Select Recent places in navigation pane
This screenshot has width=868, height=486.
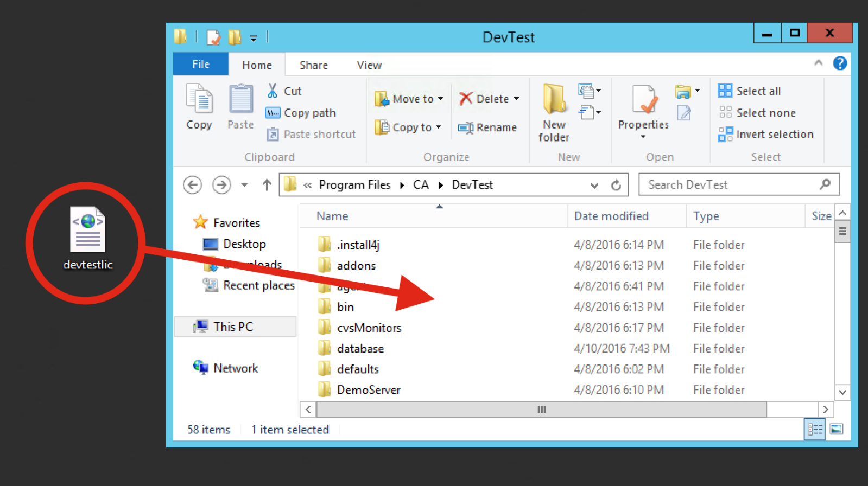click(249, 285)
